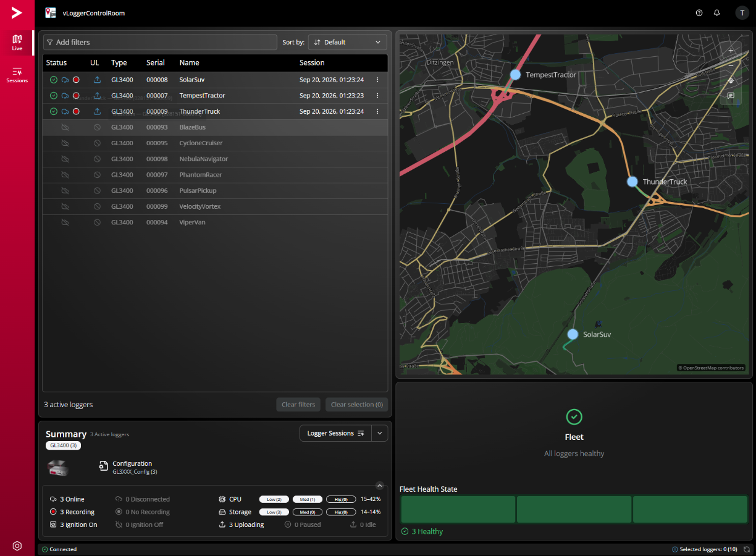This screenshot has width=756, height=556.
Task: Open ThunderTruck row more options menu
Action: coord(377,111)
